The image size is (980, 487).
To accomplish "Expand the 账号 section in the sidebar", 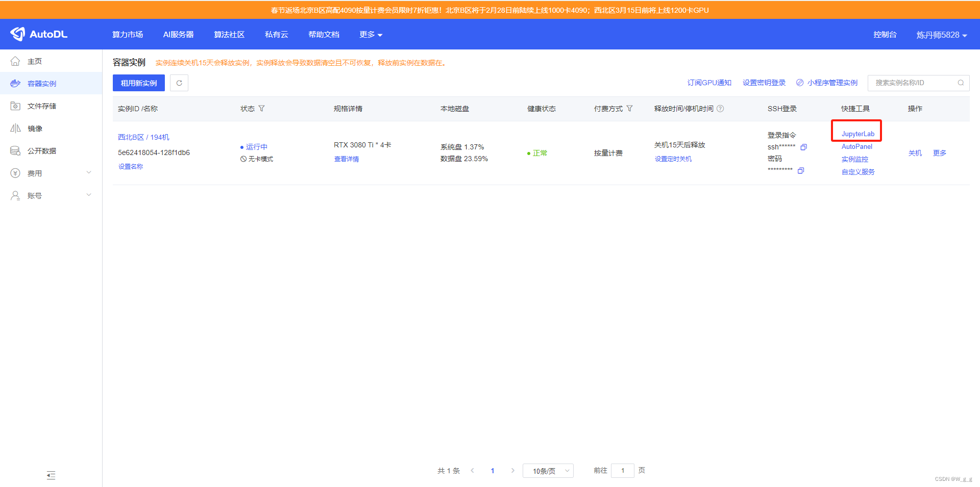I will click(51, 195).
